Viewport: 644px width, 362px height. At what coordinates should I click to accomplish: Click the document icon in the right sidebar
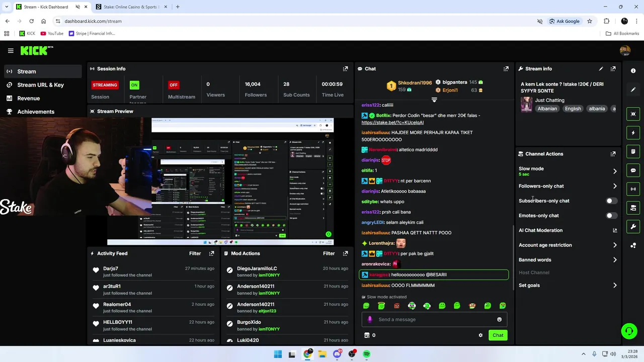point(633,151)
